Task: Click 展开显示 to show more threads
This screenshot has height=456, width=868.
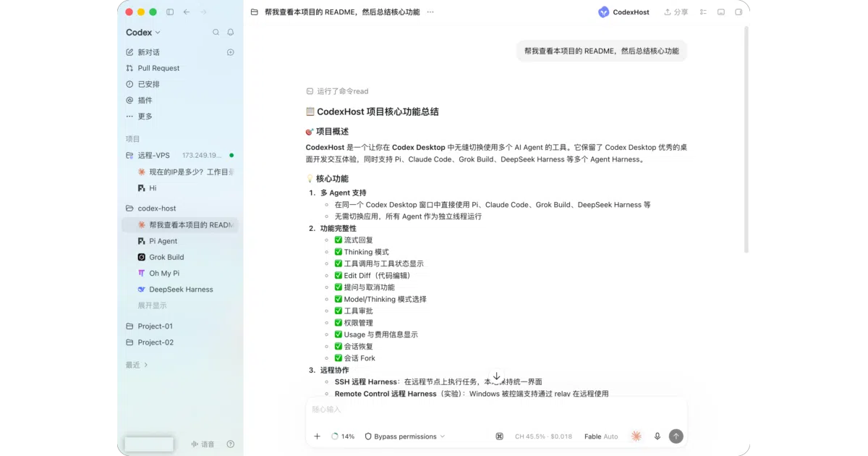Action: click(152, 305)
